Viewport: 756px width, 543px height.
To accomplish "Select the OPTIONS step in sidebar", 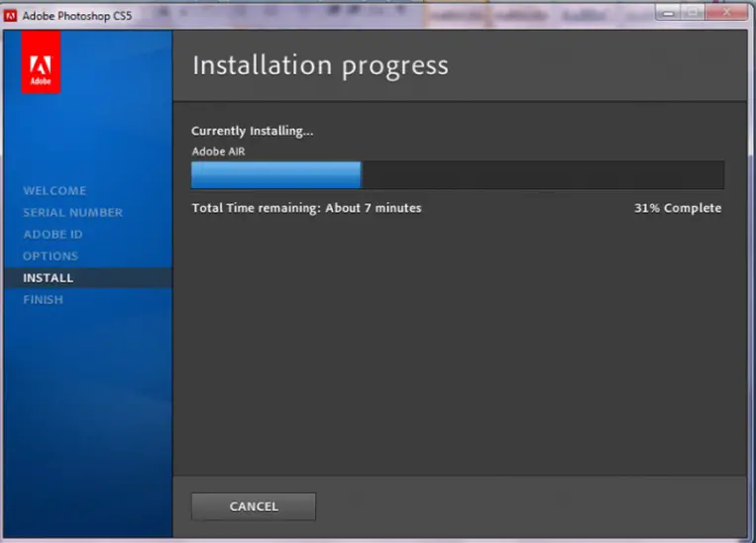I will [x=51, y=256].
